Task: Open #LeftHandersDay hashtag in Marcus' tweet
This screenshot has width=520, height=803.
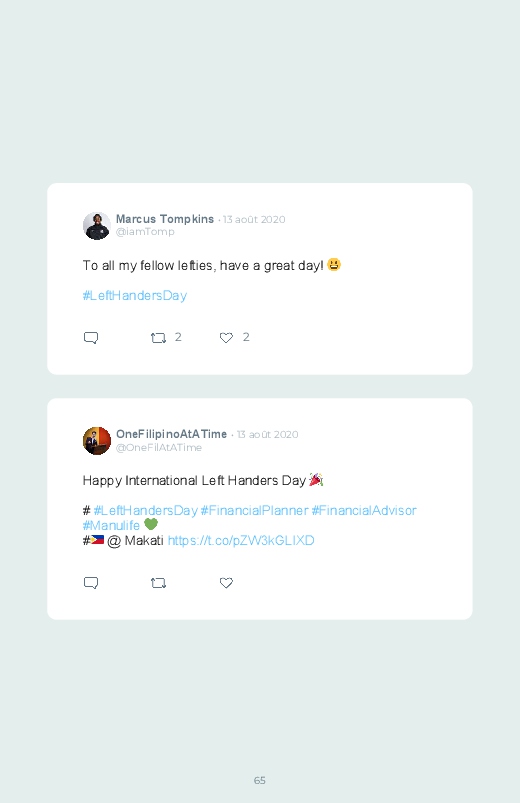Action: (x=135, y=295)
